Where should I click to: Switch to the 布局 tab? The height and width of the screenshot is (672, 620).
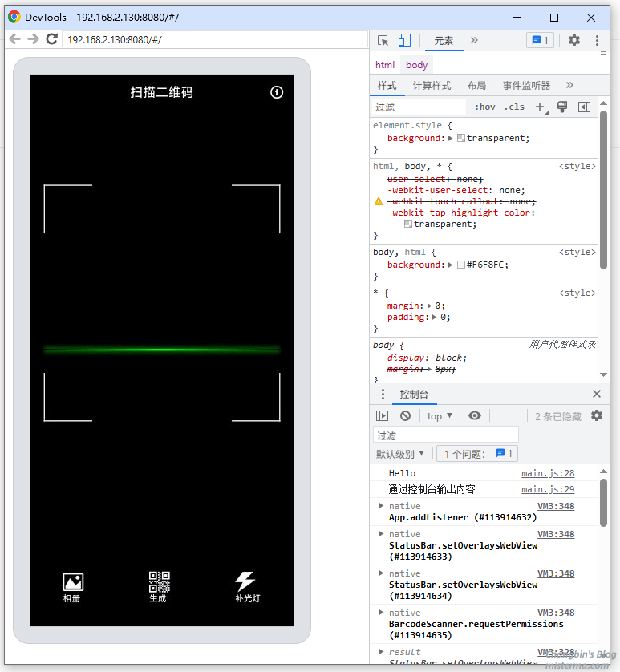(476, 85)
